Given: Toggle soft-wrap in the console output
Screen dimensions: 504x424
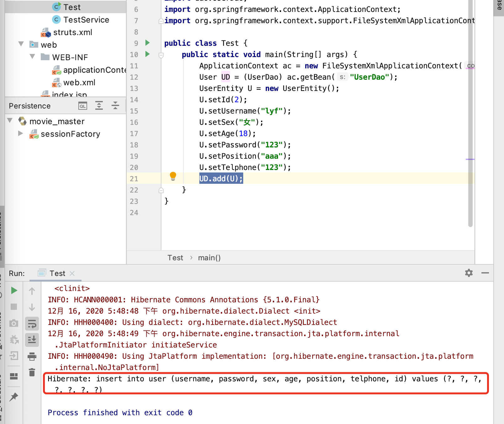Looking at the screenshot, I should (x=32, y=324).
